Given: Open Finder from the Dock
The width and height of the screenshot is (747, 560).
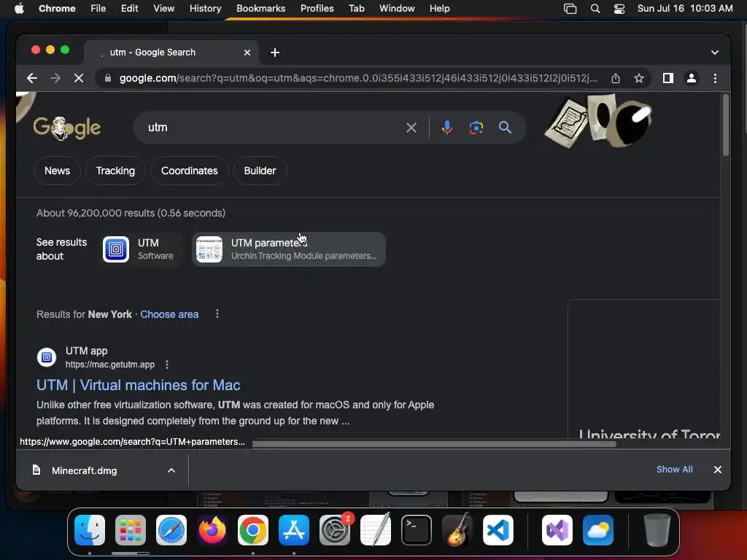Looking at the screenshot, I should click(90, 530).
